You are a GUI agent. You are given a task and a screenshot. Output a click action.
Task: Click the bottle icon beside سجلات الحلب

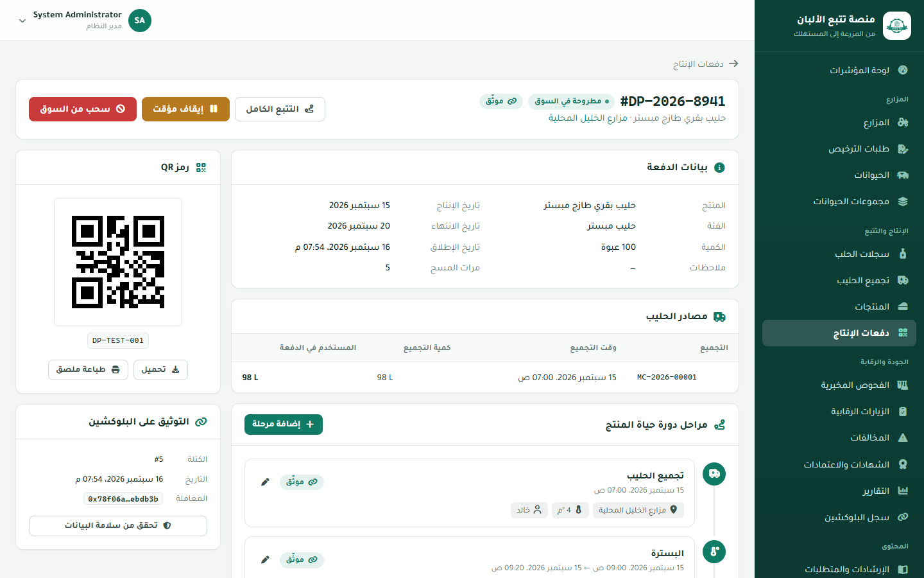click(903, 254)
